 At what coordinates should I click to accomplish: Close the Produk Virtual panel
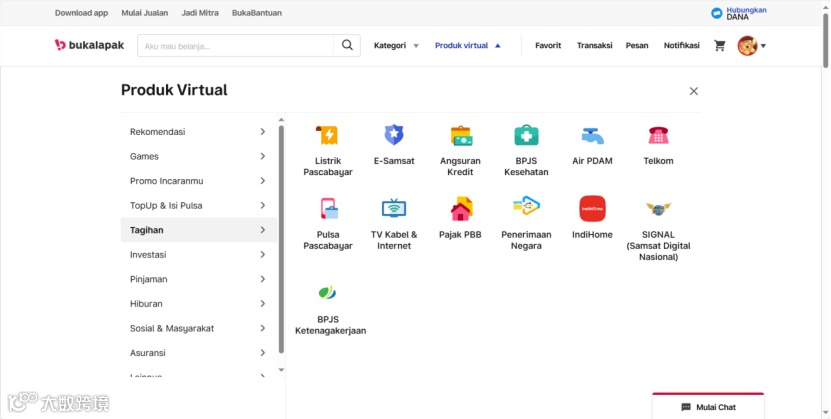(x=693, y=91)
